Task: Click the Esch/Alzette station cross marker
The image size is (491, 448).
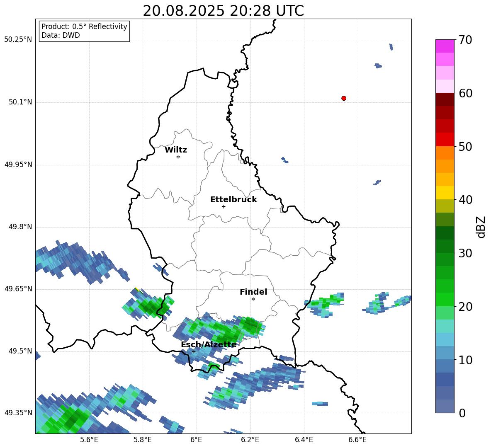Action: 194,351
